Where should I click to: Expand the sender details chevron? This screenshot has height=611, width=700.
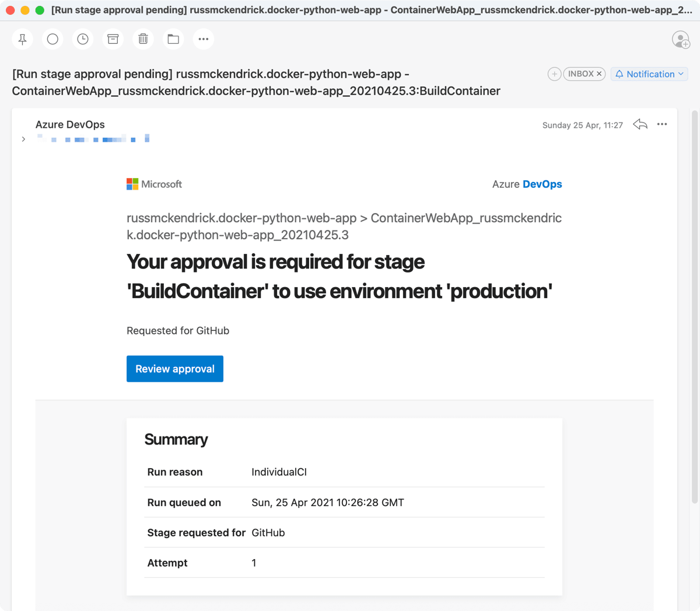(23, 139)
